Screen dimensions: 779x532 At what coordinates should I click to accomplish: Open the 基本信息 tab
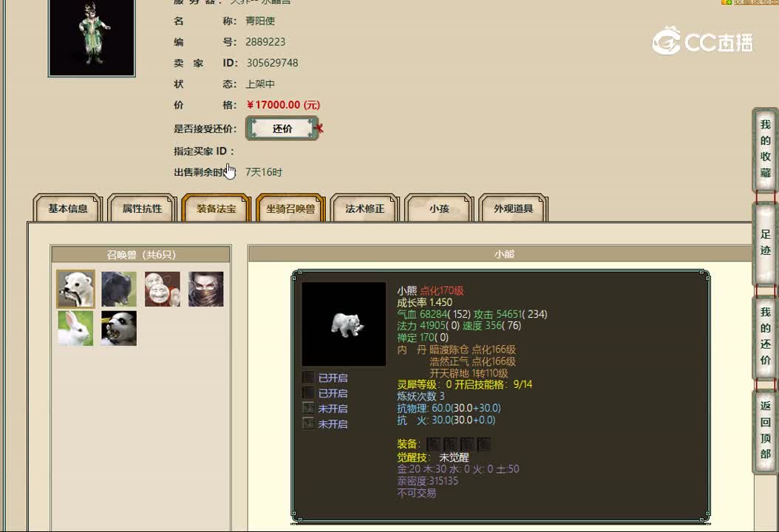pyautogui.click(x=67, y=208)
